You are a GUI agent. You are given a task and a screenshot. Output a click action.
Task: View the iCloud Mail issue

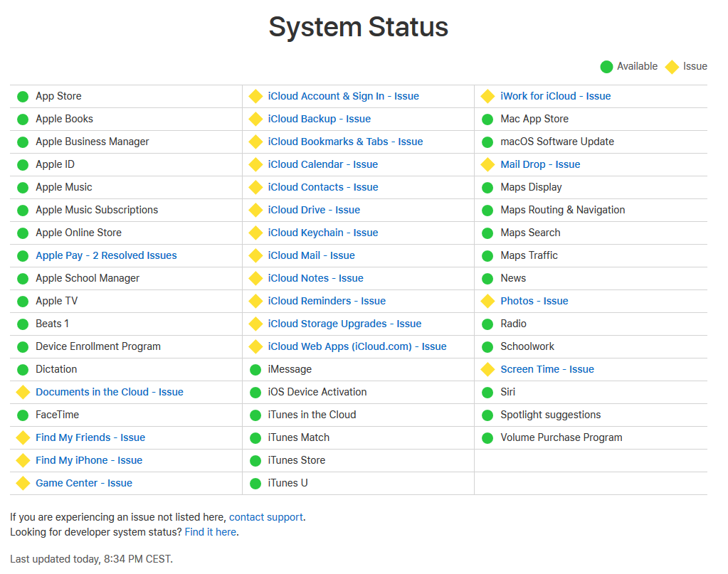(312, 255)
